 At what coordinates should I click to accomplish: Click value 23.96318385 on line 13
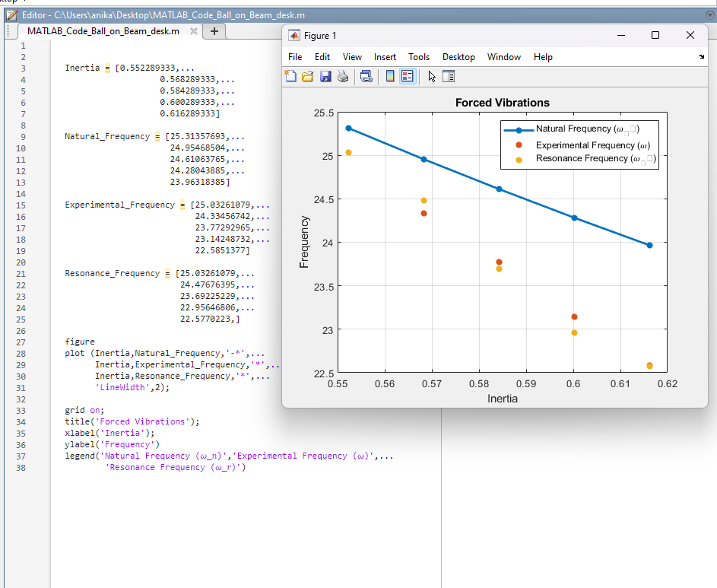click(198, 182)
